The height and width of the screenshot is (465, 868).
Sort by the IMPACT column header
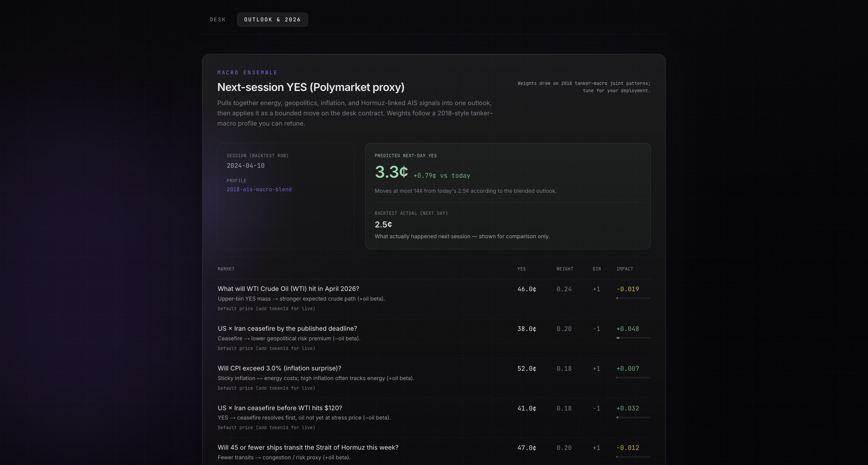tap(624, 269)
